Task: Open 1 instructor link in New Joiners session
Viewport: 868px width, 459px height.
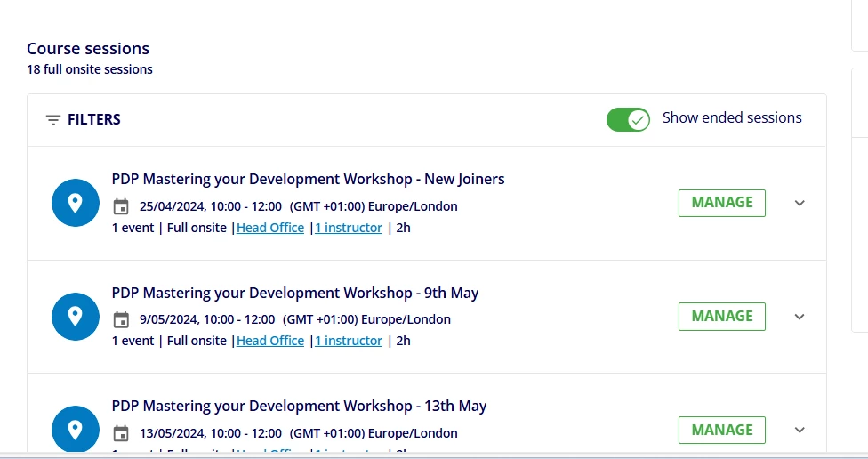Action: click(x=349, y=228)
